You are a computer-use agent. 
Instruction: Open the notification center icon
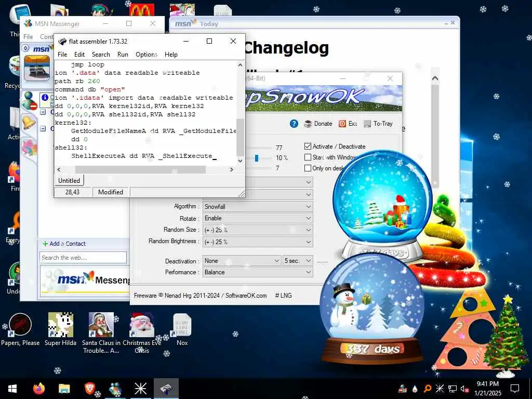coord(515,389)
